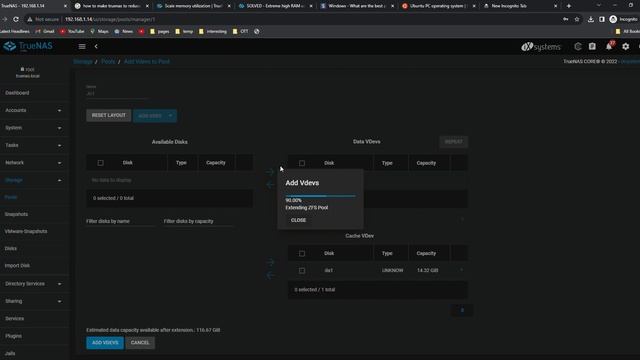The height and width of the screenshot is (360, 640).
Task: Click the Incognito profile icon
Action: click(613, 19)
